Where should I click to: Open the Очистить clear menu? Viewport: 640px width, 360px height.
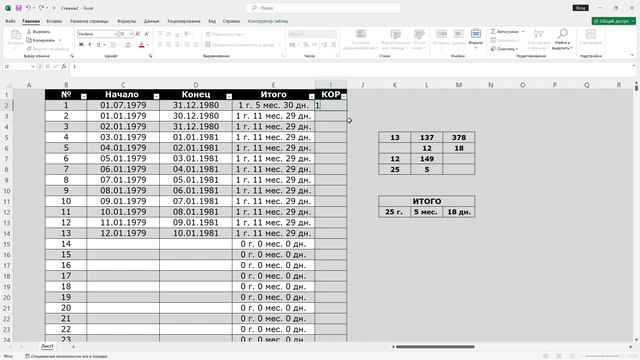click(x=504, y=49)
